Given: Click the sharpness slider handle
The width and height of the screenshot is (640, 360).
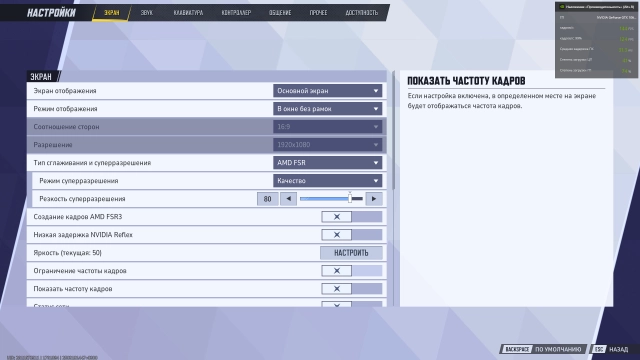Looking at the screenshot, I should coord(350,198).
